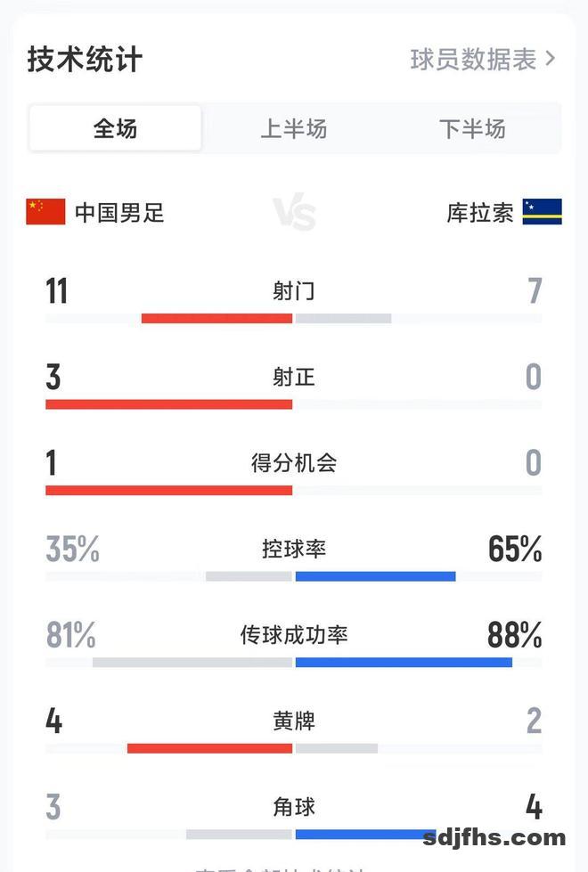588x872 pixels.
Task: Click the 射正 stat label
Action: pos(293,378)
